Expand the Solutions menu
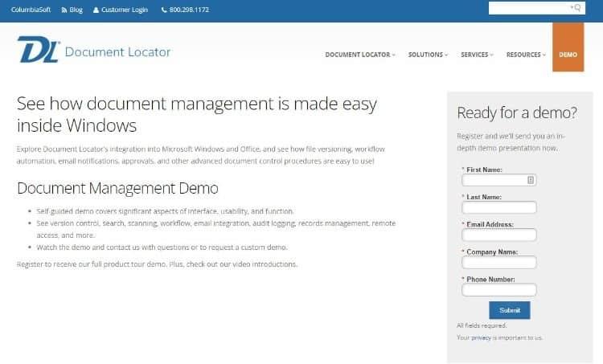 click(428, 55)
